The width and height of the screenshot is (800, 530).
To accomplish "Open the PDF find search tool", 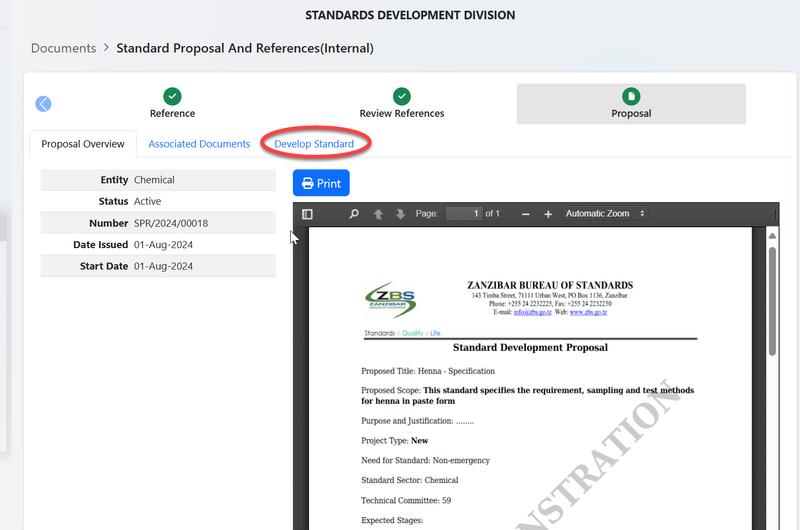I will coord(354,214).
